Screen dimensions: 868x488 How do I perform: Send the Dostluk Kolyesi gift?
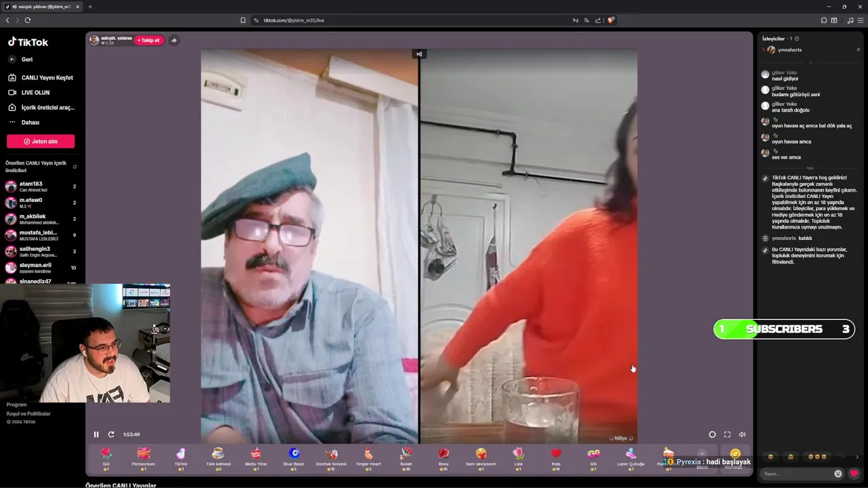click(x=331, y=458)
